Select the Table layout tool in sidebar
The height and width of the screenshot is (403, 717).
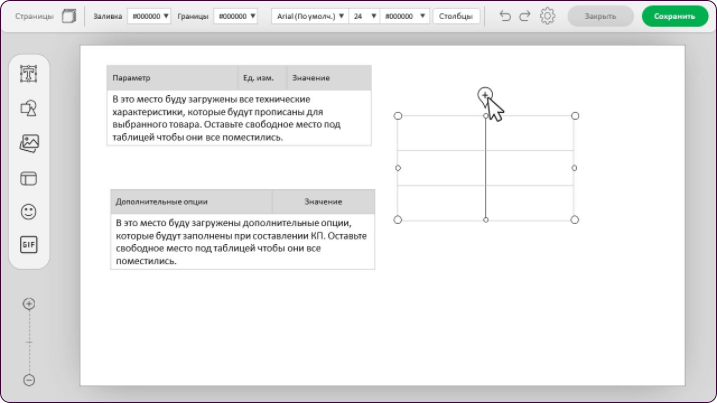29,178
